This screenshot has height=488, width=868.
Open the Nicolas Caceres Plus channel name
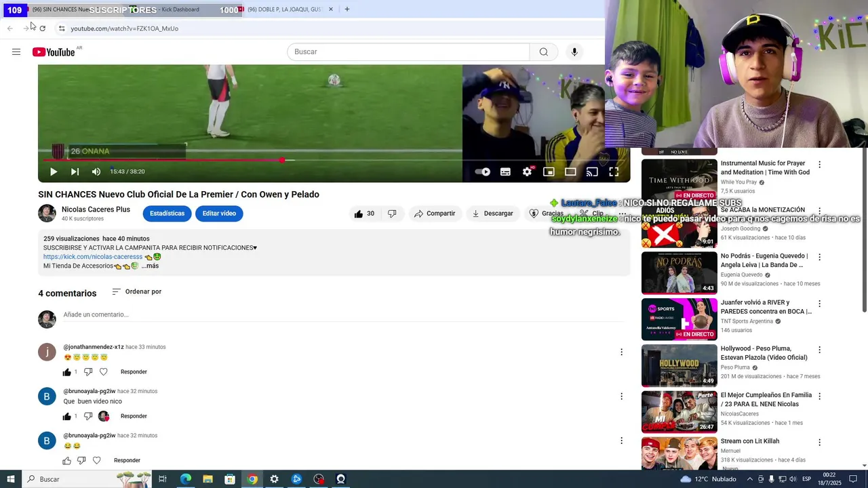coord(96,209)
